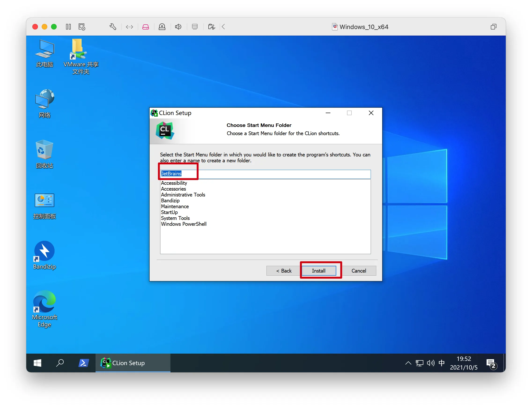Open VM settings wrench icon
Viewport: 532px width, 407px height.
pos(113,27)
